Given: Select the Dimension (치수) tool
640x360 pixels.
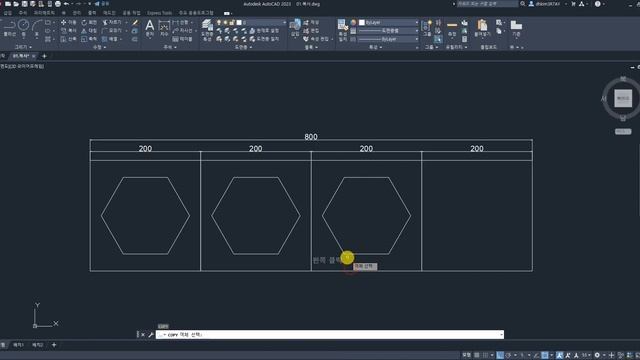Looking at the screenshot, I should tap(164, 28).
